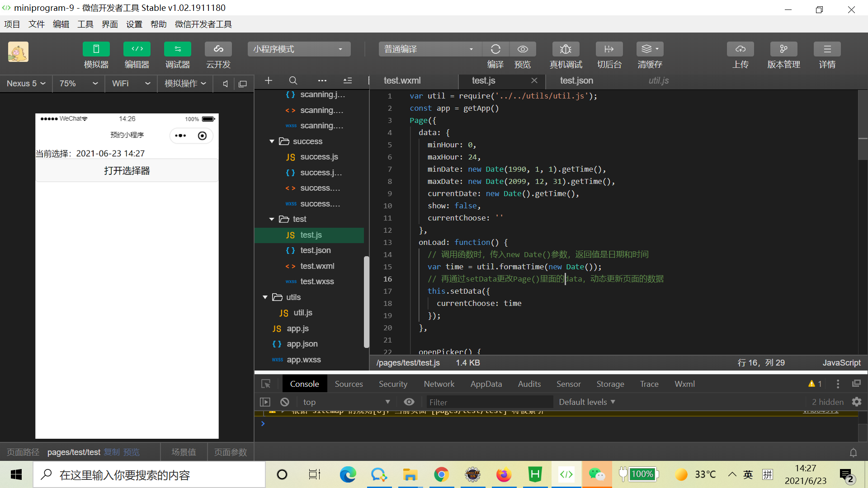Open version management icon
The image size is (868, 488).
pyautogui.click(x=783, y=49)
